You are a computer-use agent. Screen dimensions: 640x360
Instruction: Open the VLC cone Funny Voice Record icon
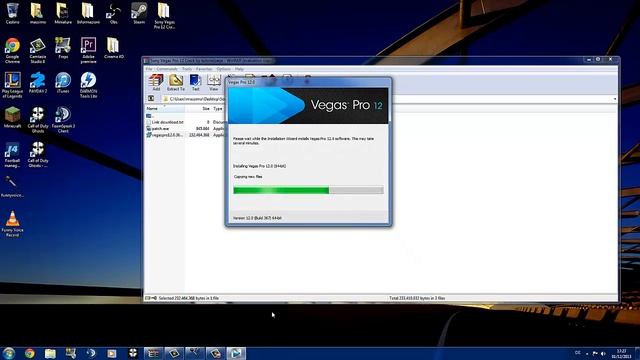(x=12, y=224)
